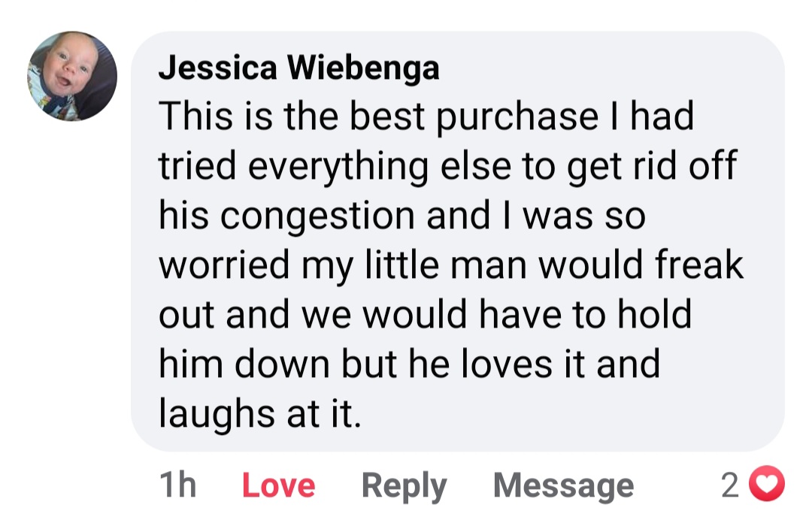Click the words "laughs at it."

point(260,414)
